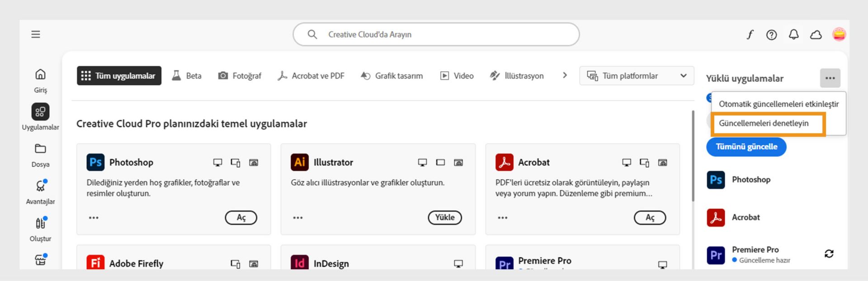Open Avantajlar icon in sidebar
The height and width of the screenshot is (281, 868).
[x=40, y=186]
